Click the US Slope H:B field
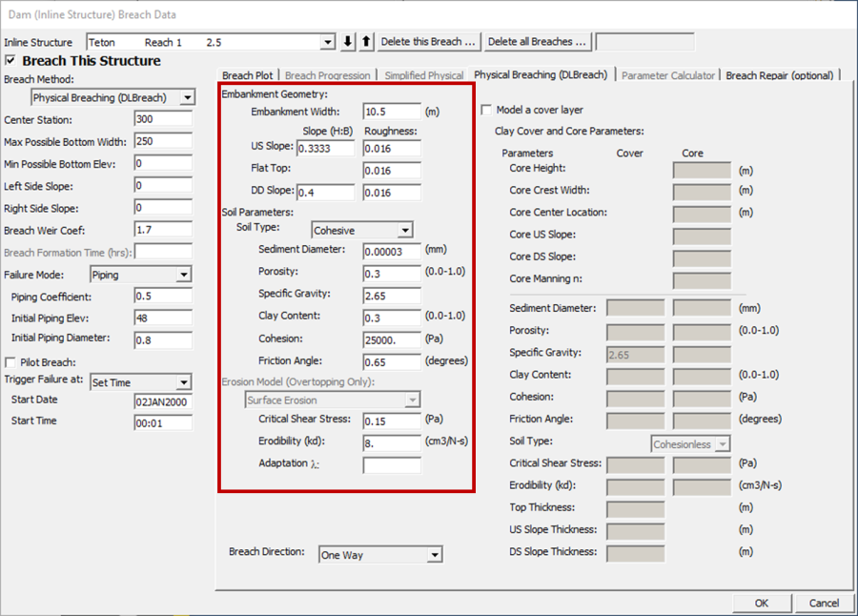 [326, 149]
